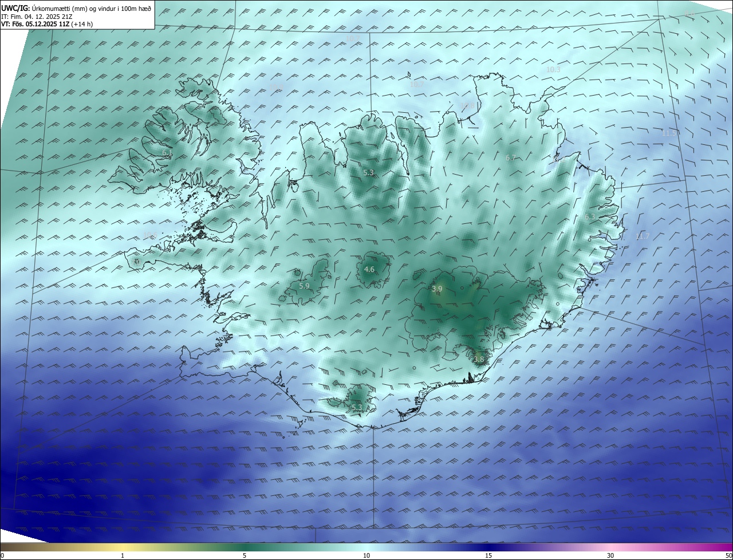The image size is (733, 560).
Task: Click the 0 tick on the colour scale
Action: point(2,555)
